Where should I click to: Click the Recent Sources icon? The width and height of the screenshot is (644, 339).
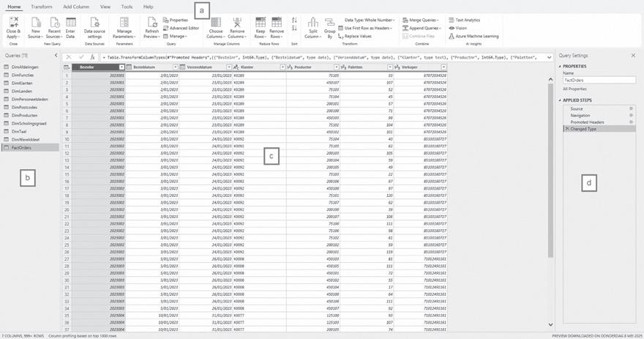54,22
